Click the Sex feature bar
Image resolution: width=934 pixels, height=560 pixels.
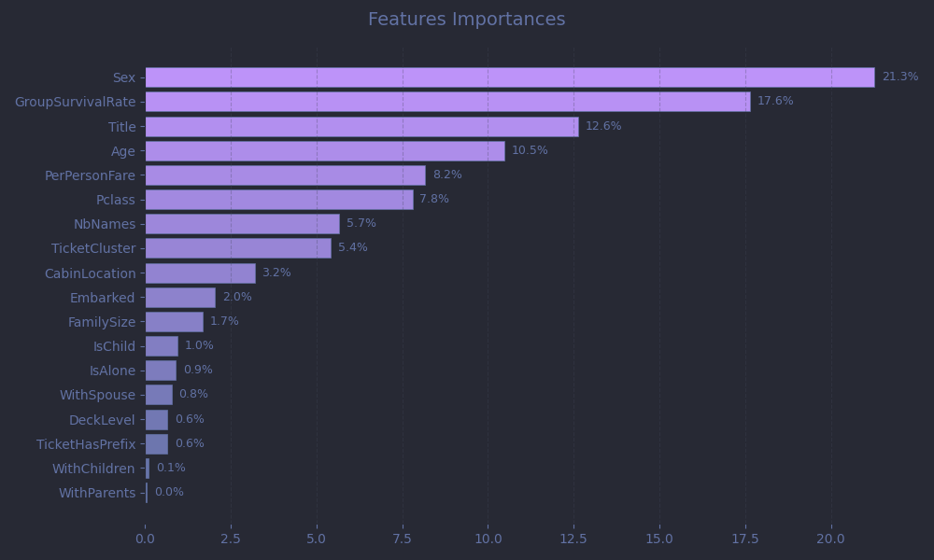(x=509, y=77)
